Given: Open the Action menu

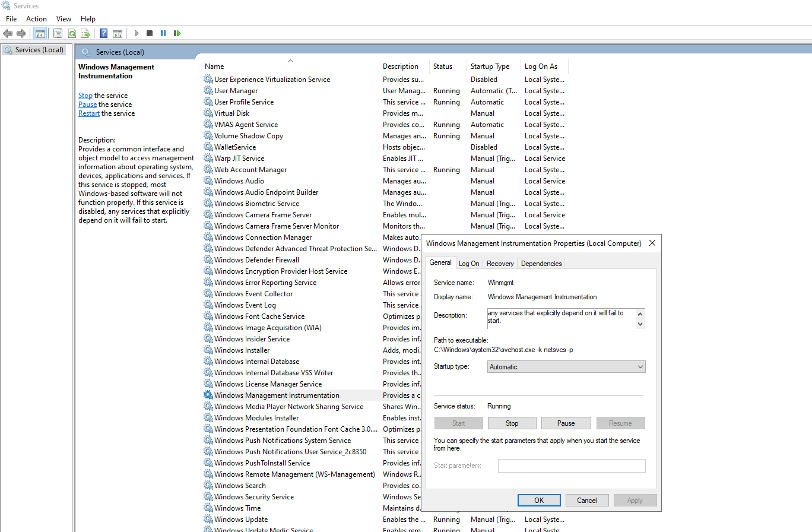Looking at the screenshot, I should [x=36, y=19].
